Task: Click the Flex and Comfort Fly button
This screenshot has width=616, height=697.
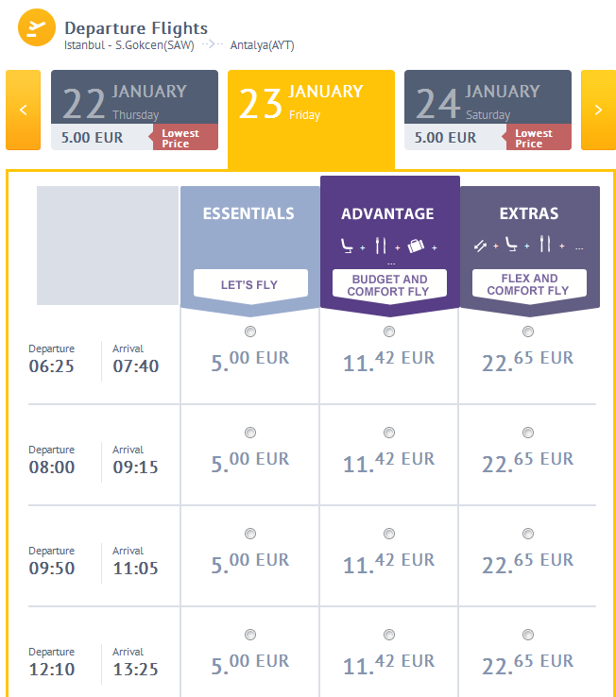Action: tap(529, 284)
